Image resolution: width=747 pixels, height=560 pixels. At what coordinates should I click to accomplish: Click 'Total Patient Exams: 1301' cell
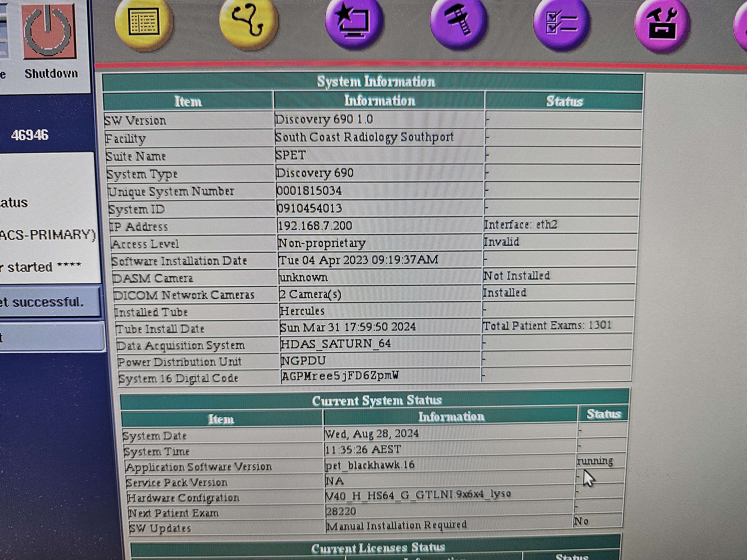547,325
